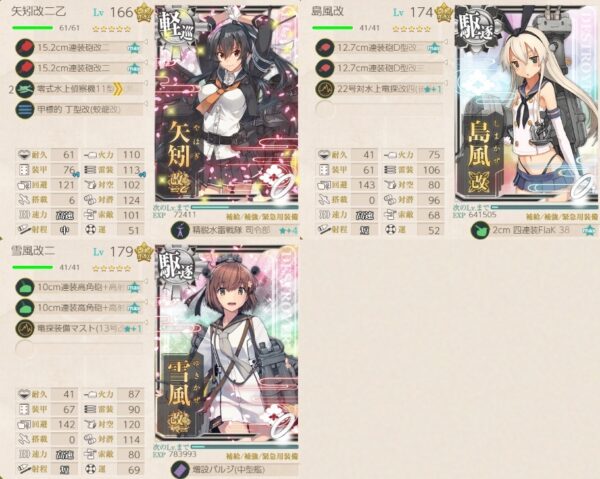Select Yukikaze's empty fourth equipment slot
600x479 pixels.
pos(80,349)
